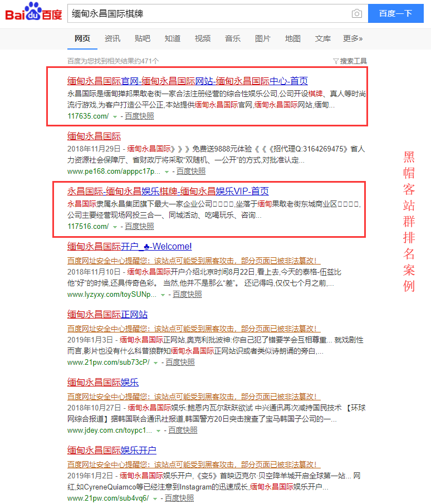
Task: Click security warning under 缅甸永昌国际娱乐开户
Action: (x=194, y=464)
